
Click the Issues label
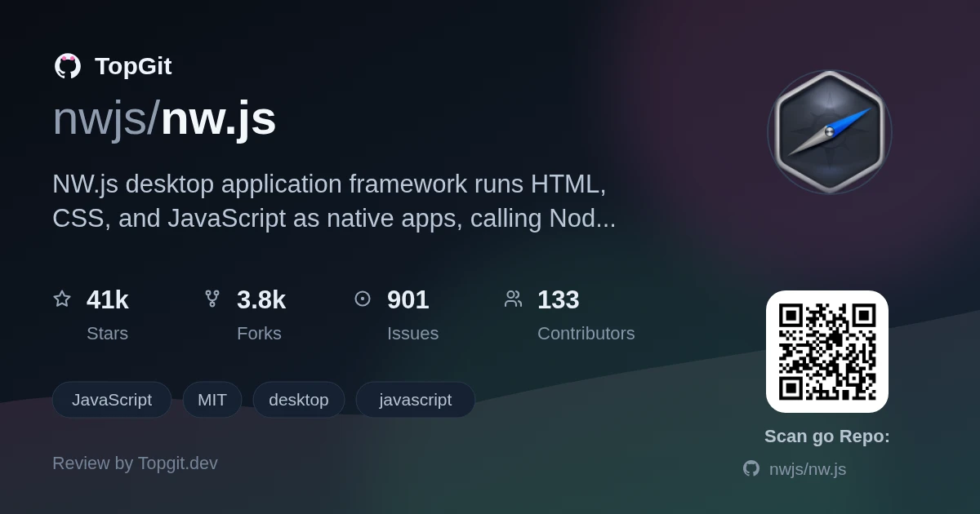click(412, 333)
